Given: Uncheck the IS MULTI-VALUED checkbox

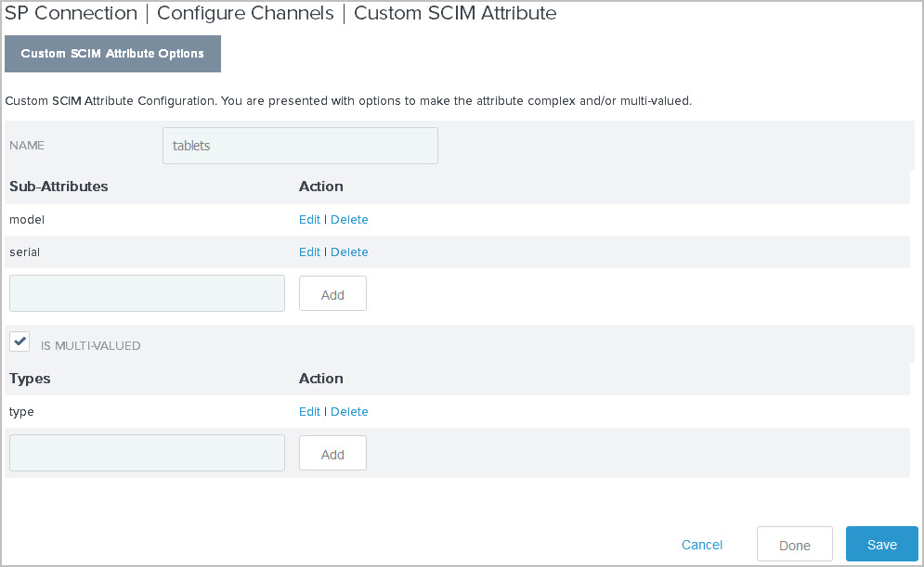Looking at the screenshot, I should pos(19,341).
